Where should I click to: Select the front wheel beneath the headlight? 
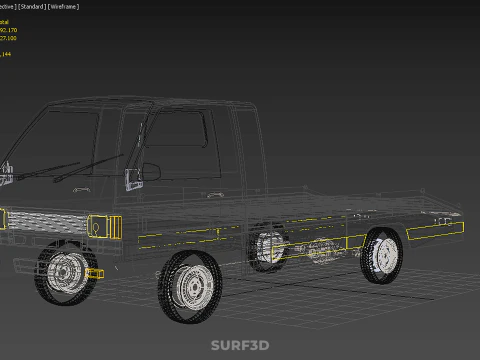pos(66,272)
